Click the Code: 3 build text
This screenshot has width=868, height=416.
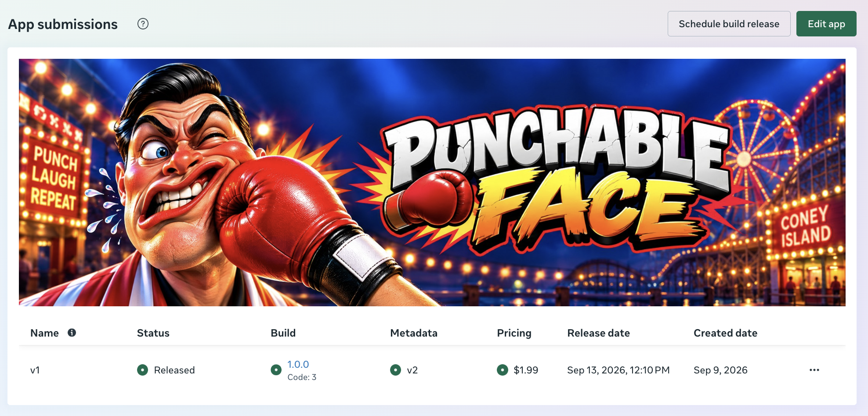point(302,377)
